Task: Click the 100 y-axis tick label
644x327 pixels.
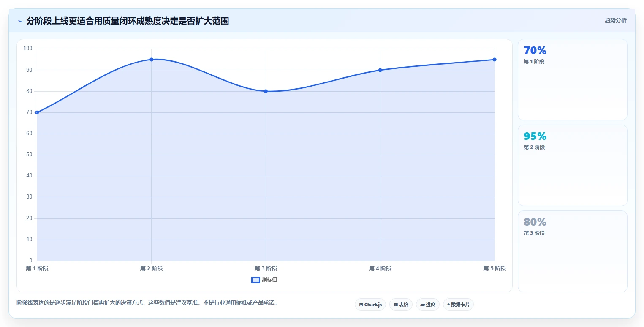Action: [x=28, y=49]
